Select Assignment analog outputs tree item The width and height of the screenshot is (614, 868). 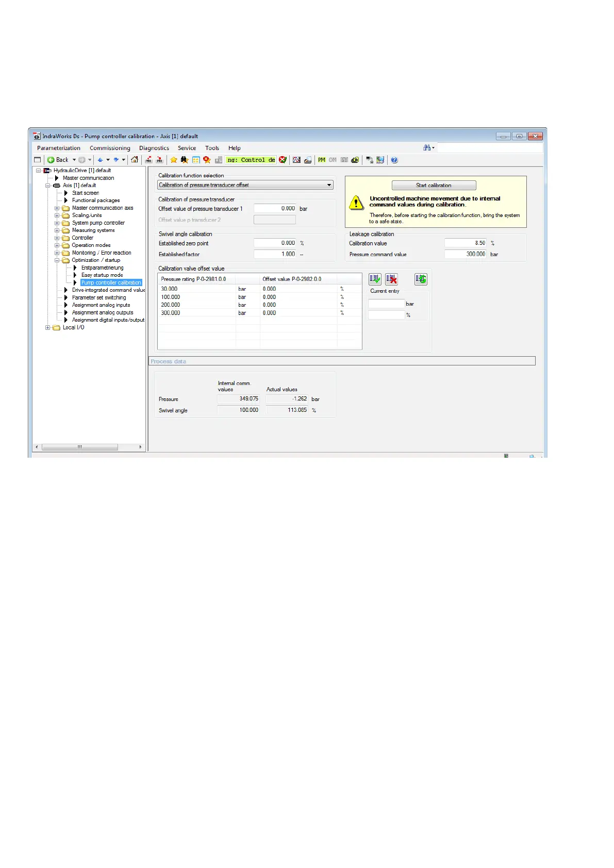pos(103,312)
